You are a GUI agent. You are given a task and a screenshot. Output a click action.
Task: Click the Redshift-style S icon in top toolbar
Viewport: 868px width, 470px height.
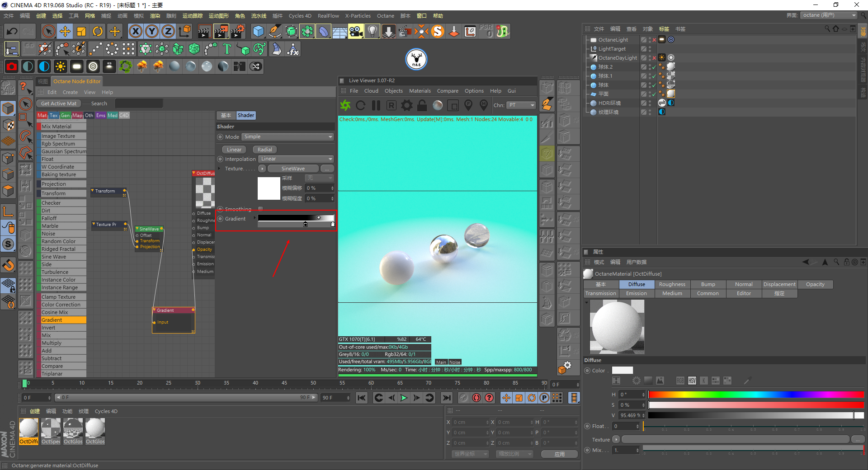(438, 31)
